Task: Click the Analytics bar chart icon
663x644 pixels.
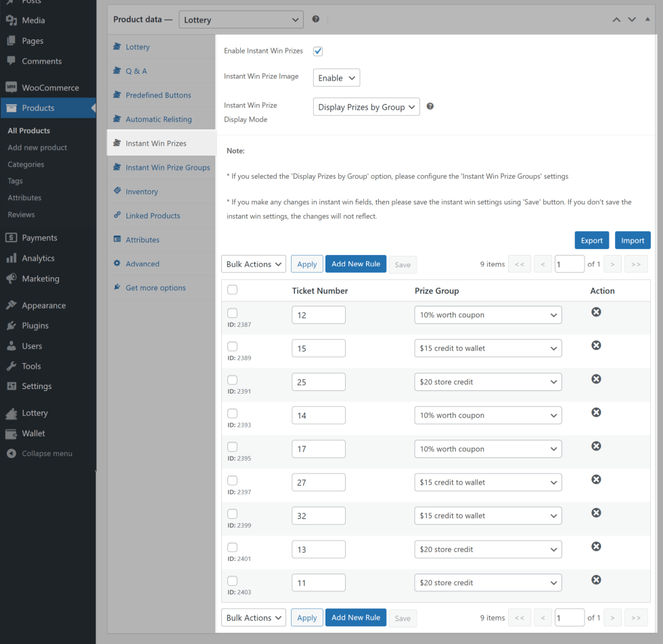Action: 11,258
